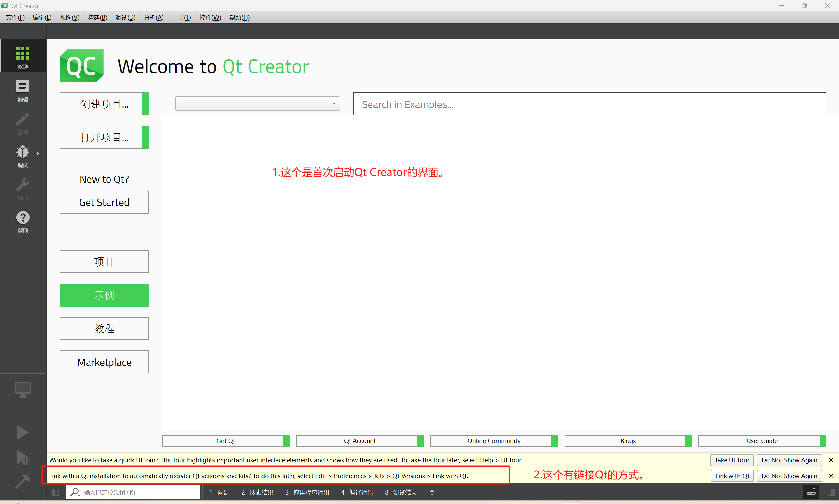Expand the debug mode submenu arrow

[x=37, y=153]
